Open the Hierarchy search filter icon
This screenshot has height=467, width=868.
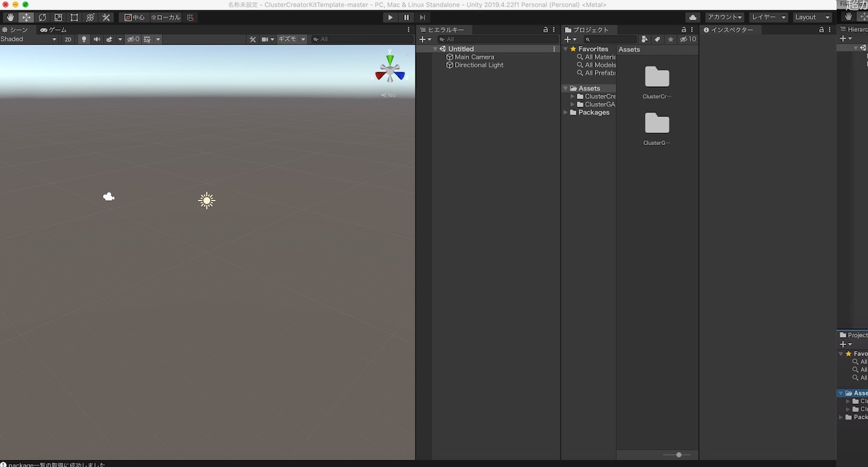point(441,39)
